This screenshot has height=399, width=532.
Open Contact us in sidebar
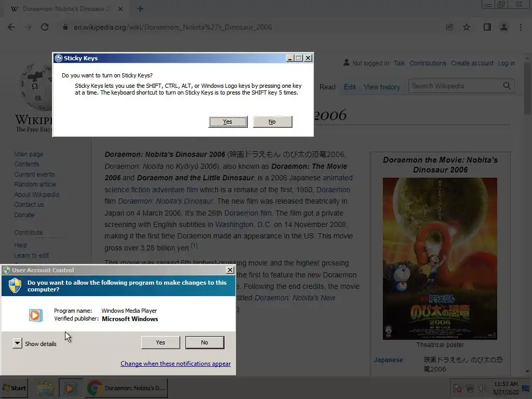pyautogui.click(x=29, y=205)
